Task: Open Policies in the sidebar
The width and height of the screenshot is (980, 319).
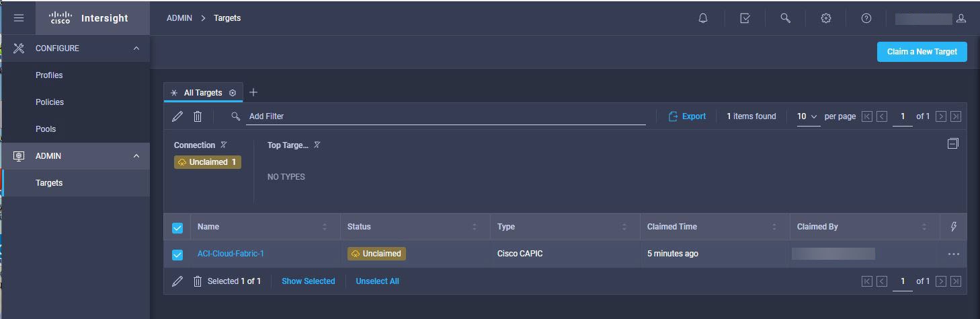Action: [x=50, y=102]
